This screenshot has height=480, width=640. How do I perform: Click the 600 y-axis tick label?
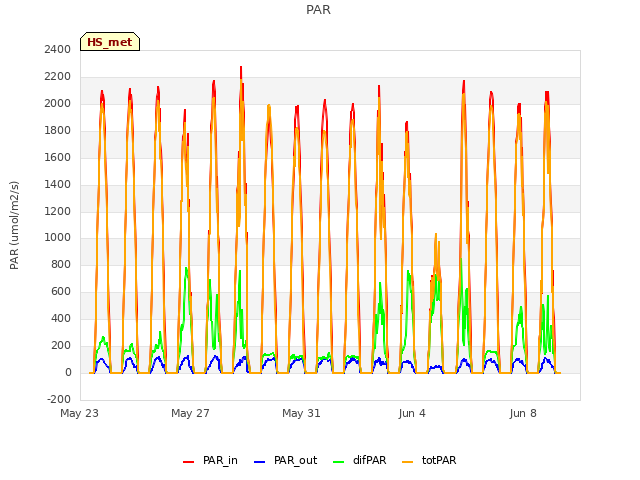[61, 291]
